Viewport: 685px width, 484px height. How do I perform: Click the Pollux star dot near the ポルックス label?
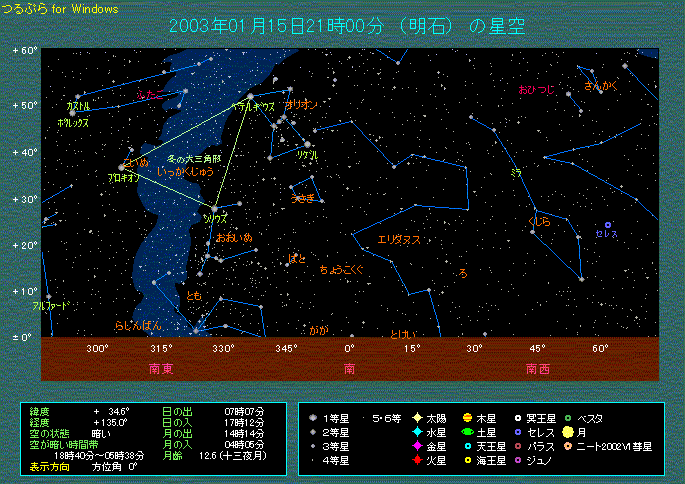coord(73,113)
